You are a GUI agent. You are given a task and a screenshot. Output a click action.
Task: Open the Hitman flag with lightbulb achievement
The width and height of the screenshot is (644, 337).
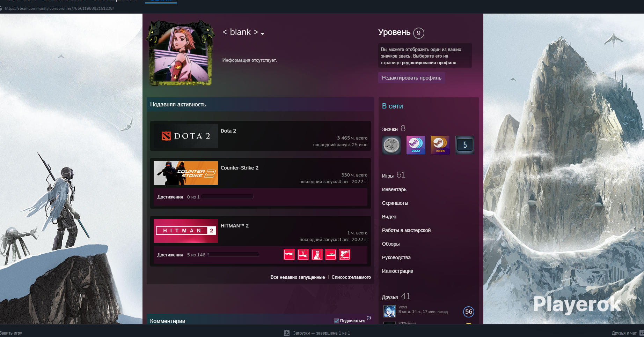pos(303,255)
